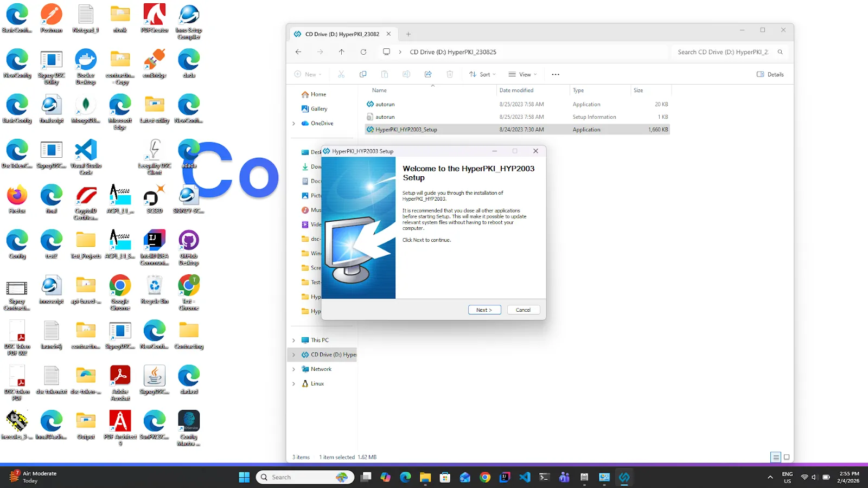Expand the This PC tree node
The width and height of the screenshot is (868, 488).
pos(294,341)
